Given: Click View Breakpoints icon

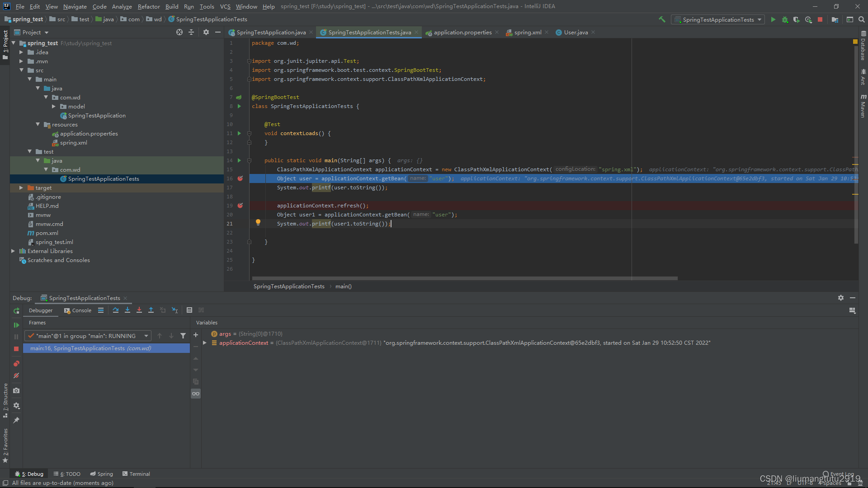Looking at the screenshot, I should [16, 364].
